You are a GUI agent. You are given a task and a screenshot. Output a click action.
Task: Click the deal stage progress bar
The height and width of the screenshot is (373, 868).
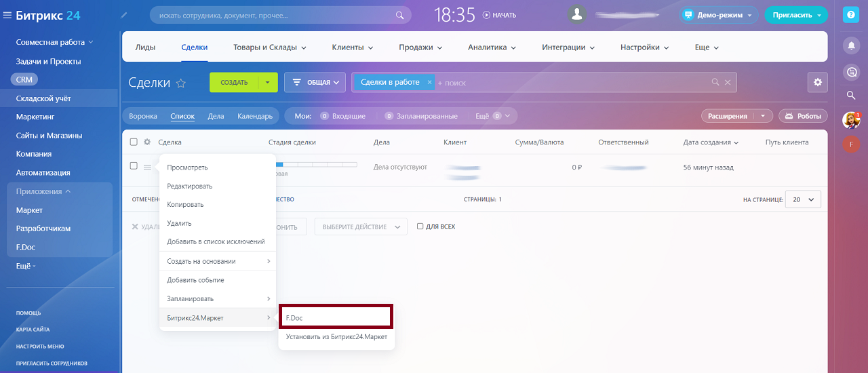[317, 165]
